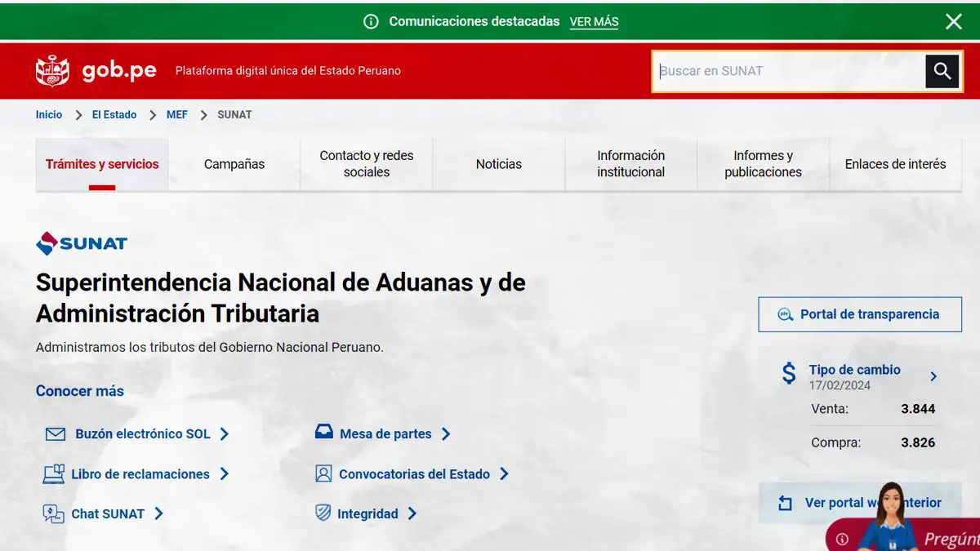Open the Enlaces de interés tab
This screenshot has height=551, width=980.
(x=896, y=164)
